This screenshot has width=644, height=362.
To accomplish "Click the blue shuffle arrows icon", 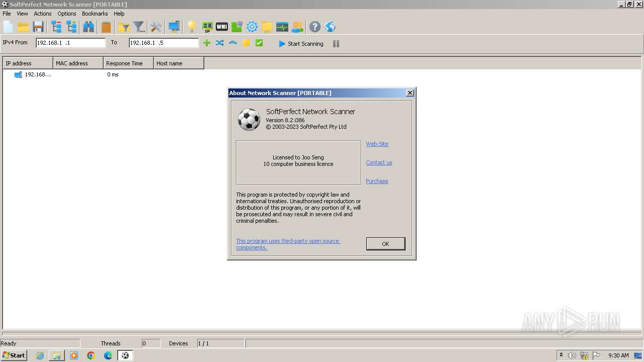I will click(220, 43).
